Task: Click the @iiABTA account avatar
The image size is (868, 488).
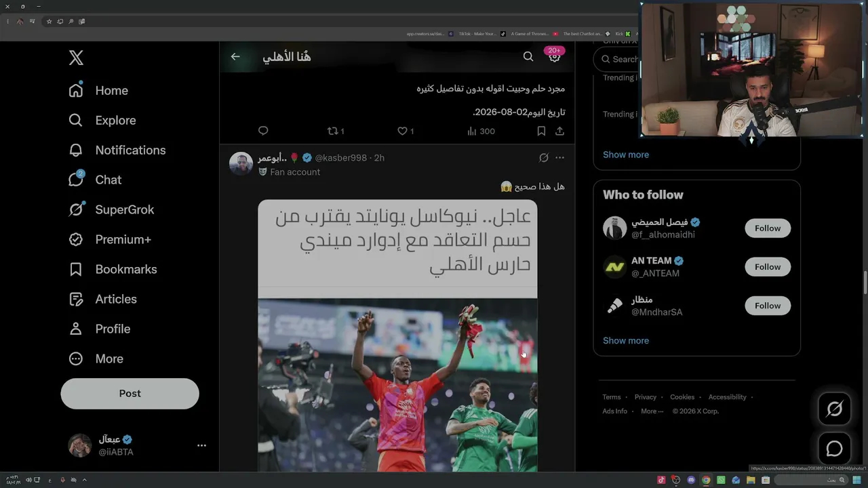Action: (x=80, y=445)
